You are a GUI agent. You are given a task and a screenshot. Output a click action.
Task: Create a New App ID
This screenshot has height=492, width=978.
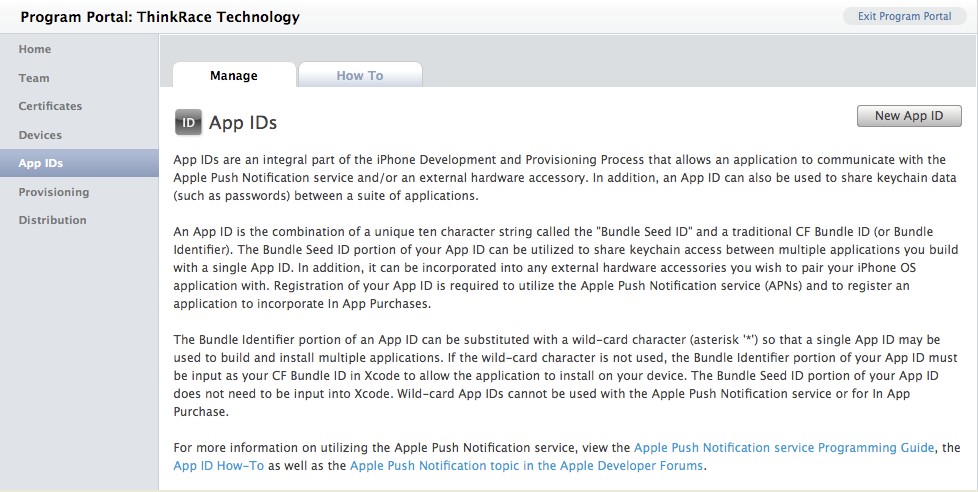click(x=909, y=116)
